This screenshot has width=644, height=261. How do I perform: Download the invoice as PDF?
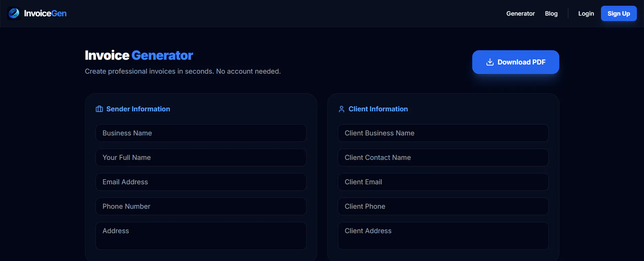coord(516,62)
